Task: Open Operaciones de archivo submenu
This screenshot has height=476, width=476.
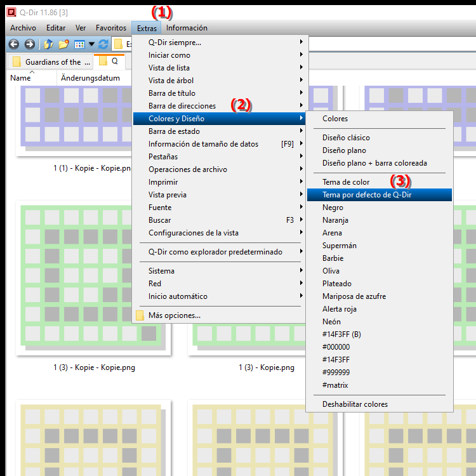Action: pyautogui.click(x=219, y=169)
